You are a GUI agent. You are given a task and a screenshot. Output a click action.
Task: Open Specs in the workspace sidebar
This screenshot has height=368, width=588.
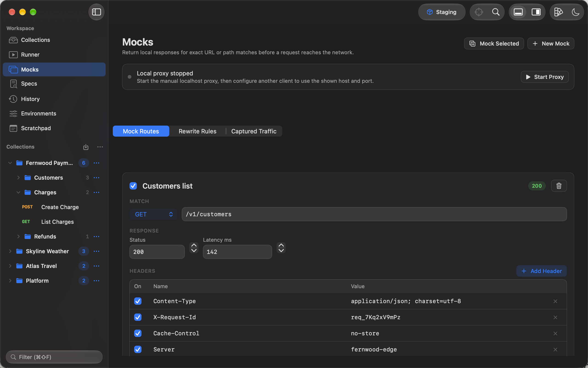(x=54, y=84)
